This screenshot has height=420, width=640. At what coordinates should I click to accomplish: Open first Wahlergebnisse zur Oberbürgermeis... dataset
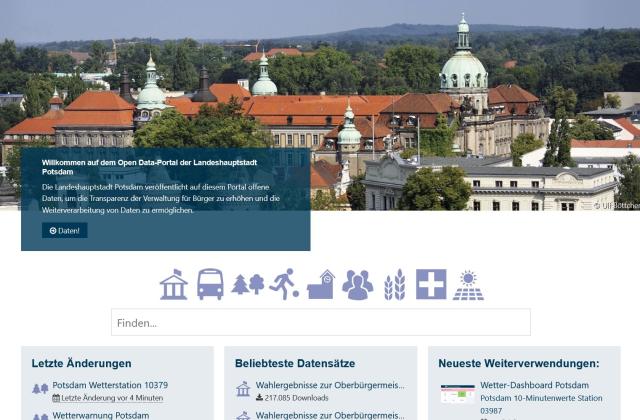330,385
